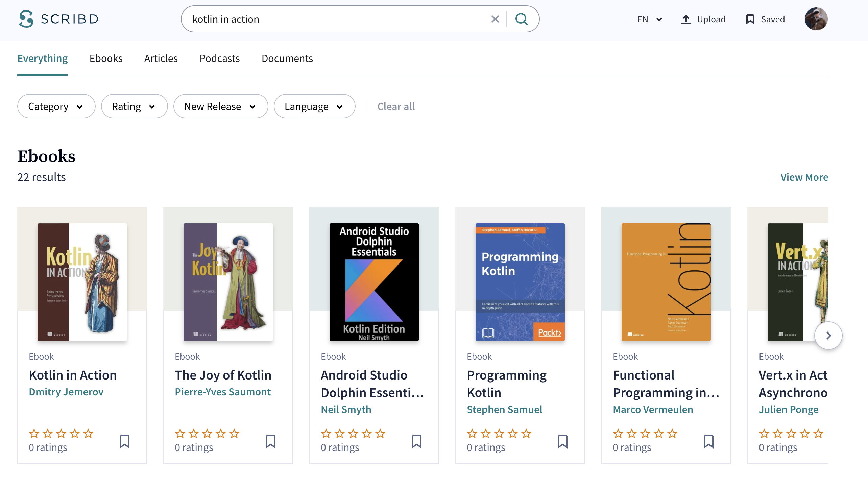Switch to the Articles tab
868x483 pixels.
point(161,58)
